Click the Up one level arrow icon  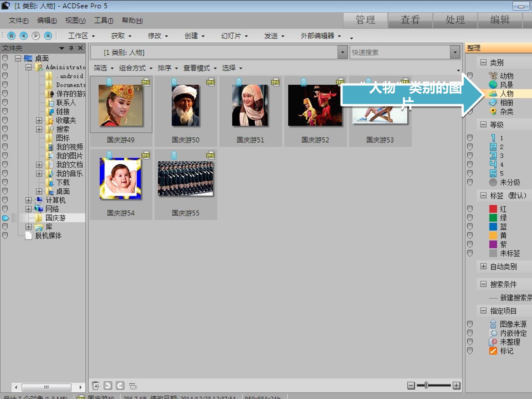coord(48,35)
